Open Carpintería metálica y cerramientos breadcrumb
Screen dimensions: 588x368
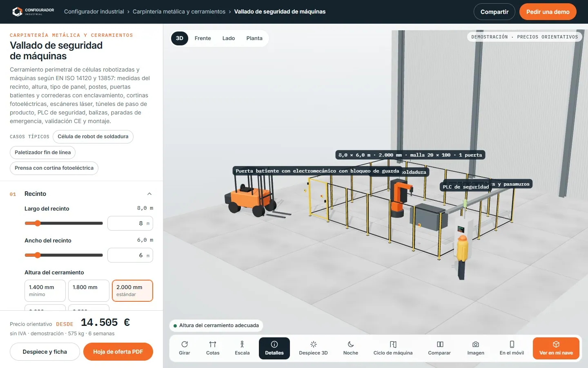[x=179, y=11]
